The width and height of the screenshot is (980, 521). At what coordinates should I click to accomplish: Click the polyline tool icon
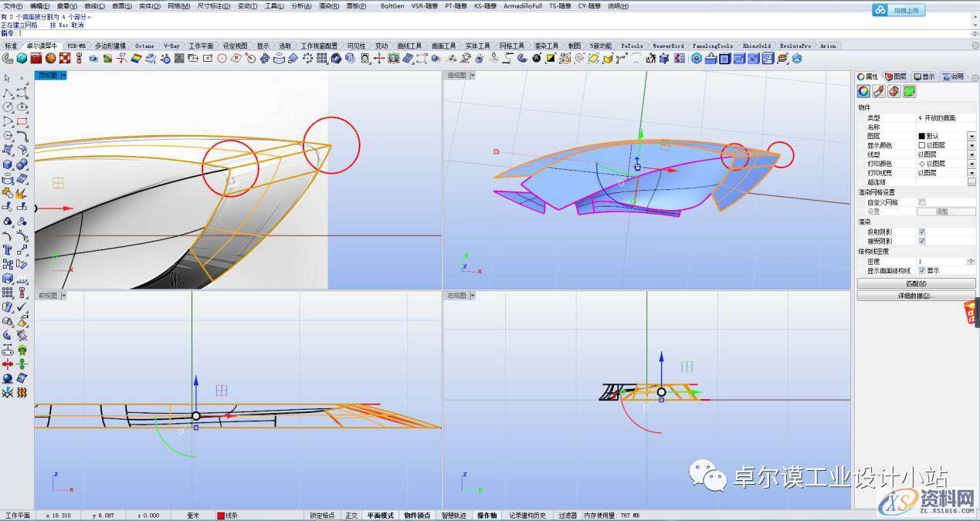(8, 93)
